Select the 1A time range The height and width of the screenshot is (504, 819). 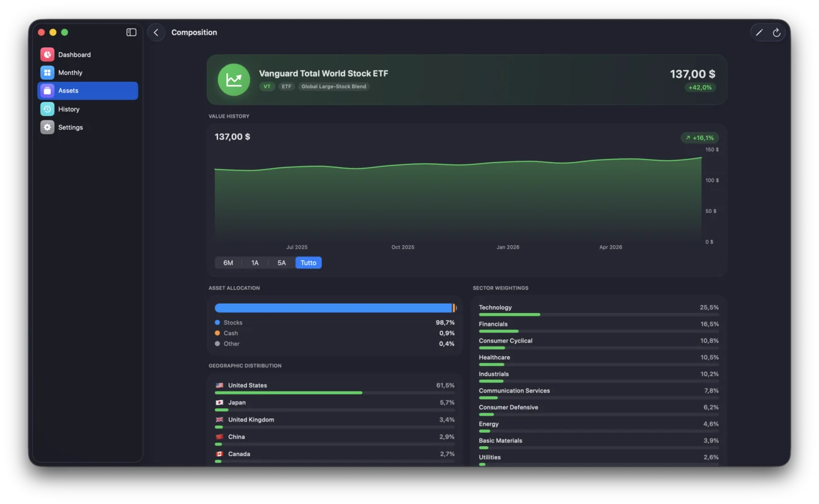[x=255, y=263]
